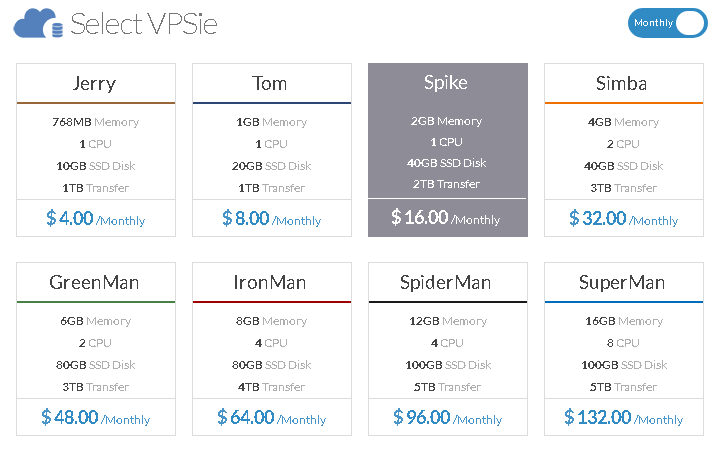This screenshot has width=727, height=465.
Task: Click the $16.00 Monthly price
Action: pos(446,217)
